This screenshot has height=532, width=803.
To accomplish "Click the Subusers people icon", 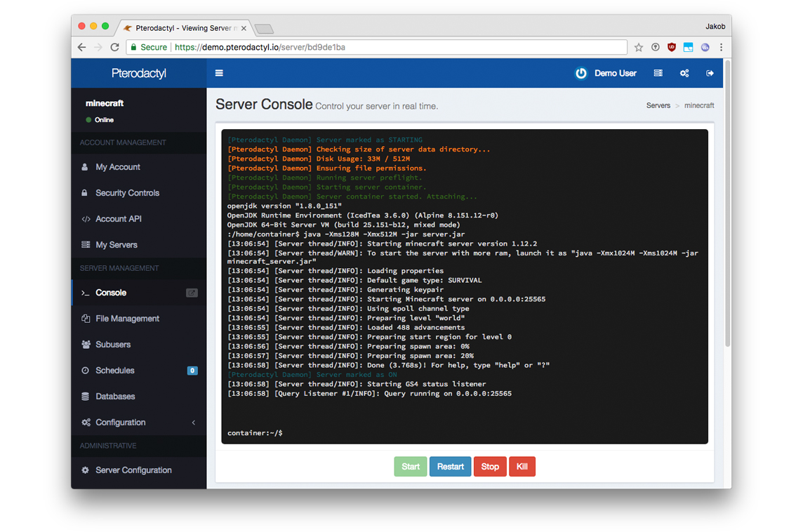I will coord(86,345).
